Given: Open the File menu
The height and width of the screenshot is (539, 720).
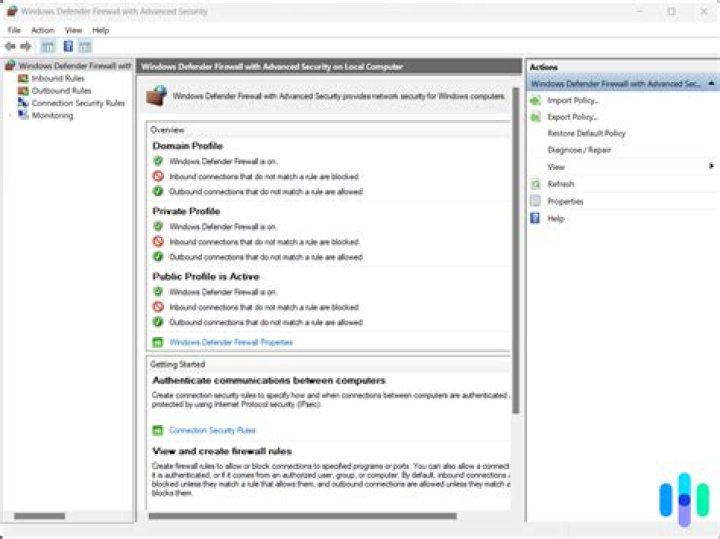Looking at the screenshot, I should pos(14,30).
